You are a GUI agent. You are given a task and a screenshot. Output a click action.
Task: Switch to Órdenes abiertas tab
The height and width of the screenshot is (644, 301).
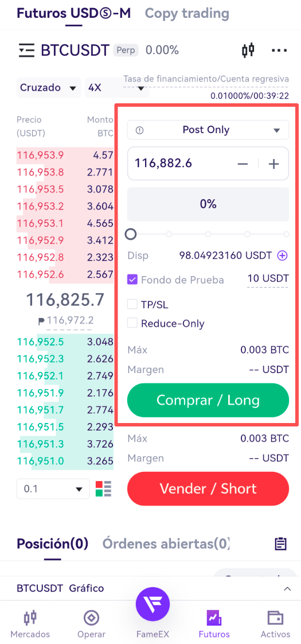pyautogui.click(x=166, y=544)
